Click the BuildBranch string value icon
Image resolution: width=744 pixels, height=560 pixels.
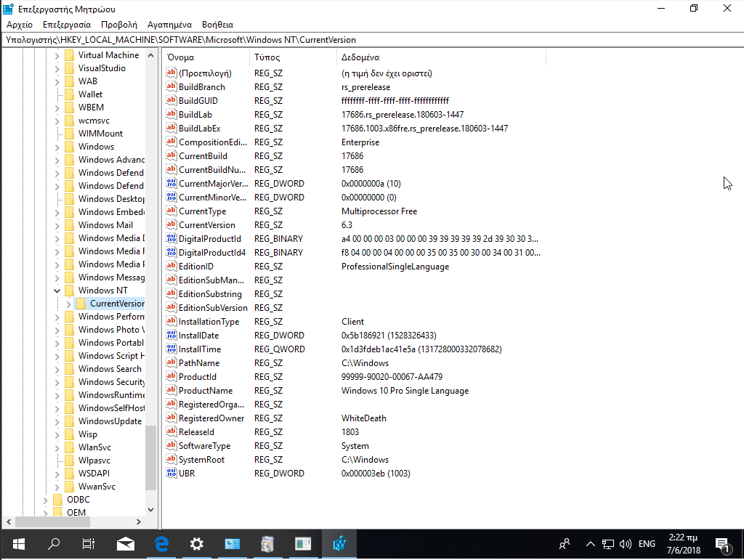tap(171, 86)
